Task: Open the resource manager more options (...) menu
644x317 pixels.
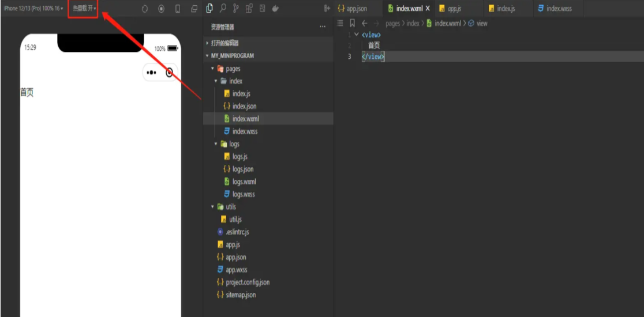Action: click(323, 27)
